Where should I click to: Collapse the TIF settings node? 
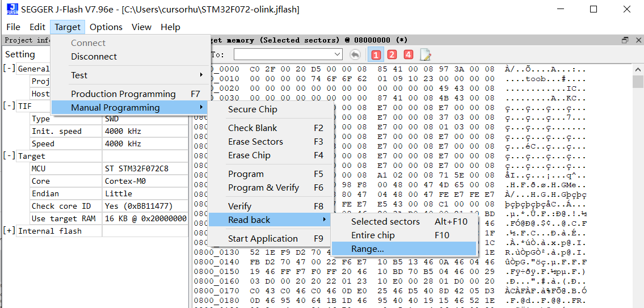coord(9,106)
